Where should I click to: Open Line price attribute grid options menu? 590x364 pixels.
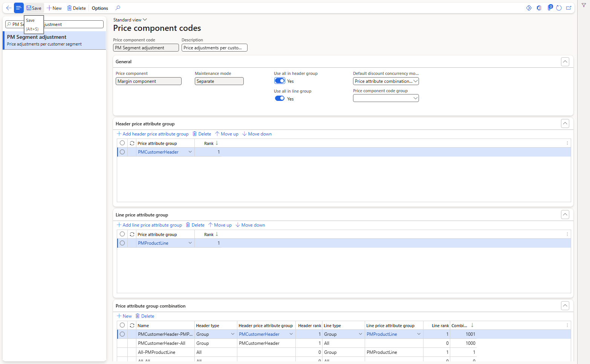click(567, 235)
